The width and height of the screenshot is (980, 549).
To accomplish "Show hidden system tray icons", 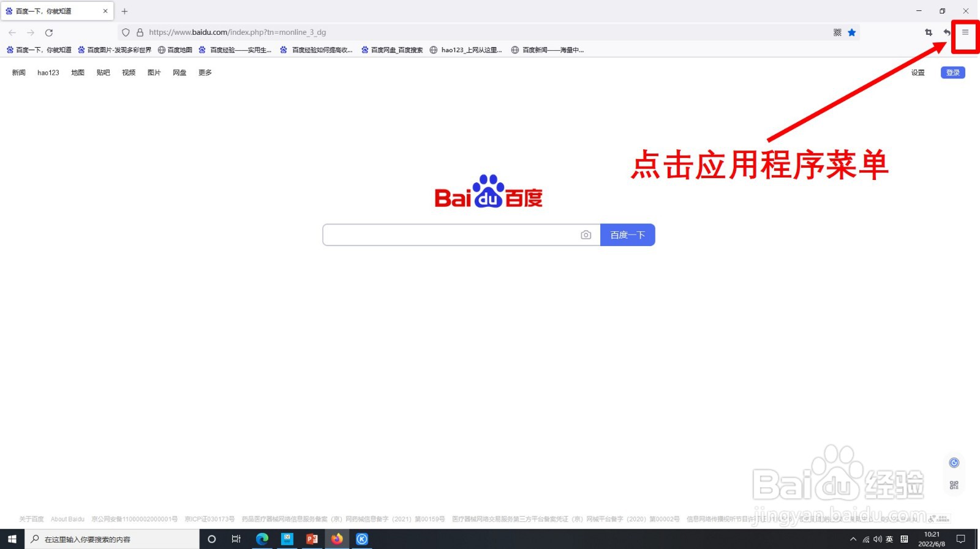I will point(853,539).
